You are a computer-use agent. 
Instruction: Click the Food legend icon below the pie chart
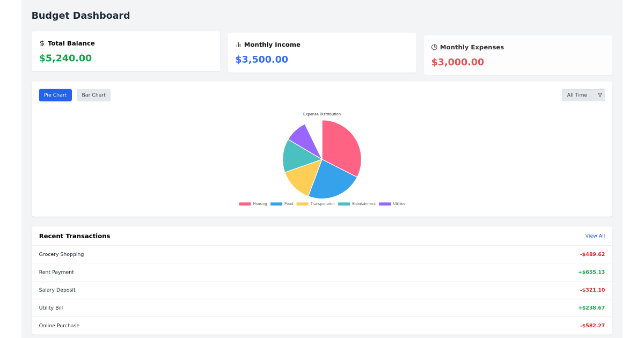tap(276, 203)
